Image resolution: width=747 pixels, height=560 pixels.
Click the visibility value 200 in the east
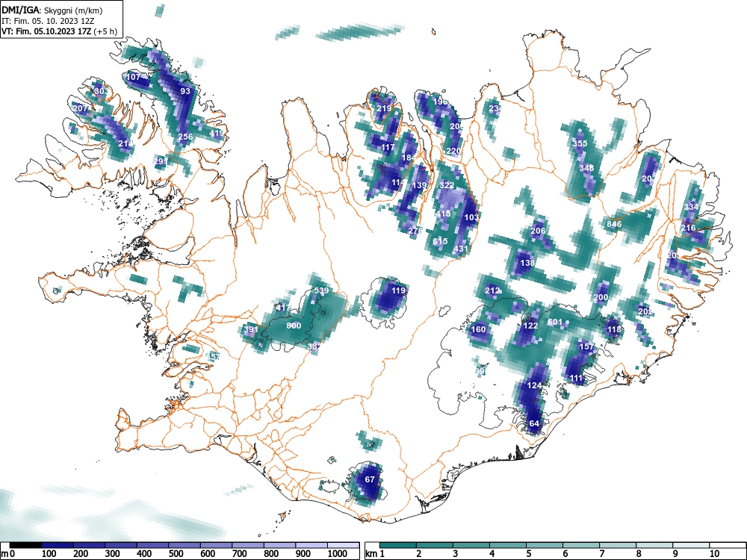[x=601, y=298]
